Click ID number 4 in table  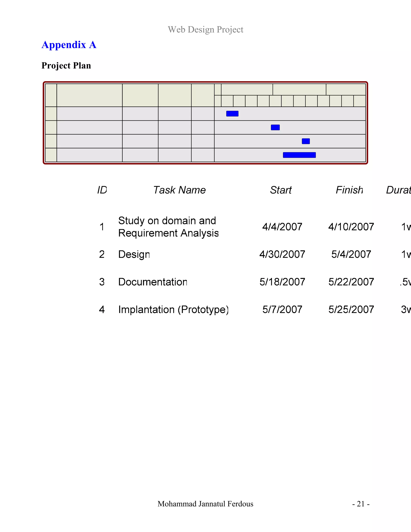tap(102, 309)
